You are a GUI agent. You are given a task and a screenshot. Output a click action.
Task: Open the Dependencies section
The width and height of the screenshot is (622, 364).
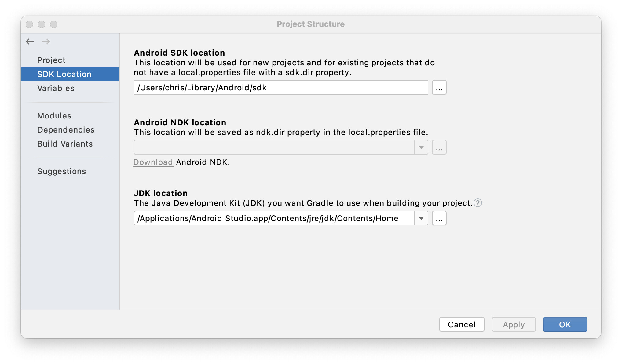tap(66, 130)
